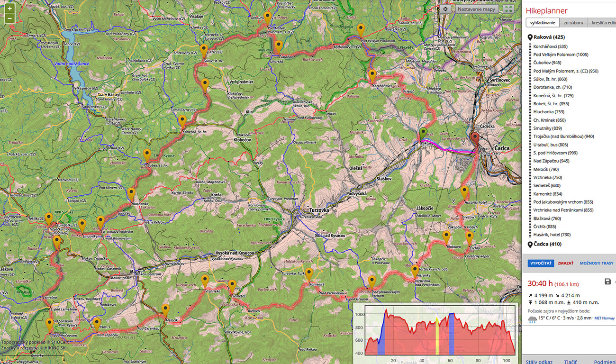
Task: Switch to the 'vyhľadávanie' tab
Action: (543, 23)
